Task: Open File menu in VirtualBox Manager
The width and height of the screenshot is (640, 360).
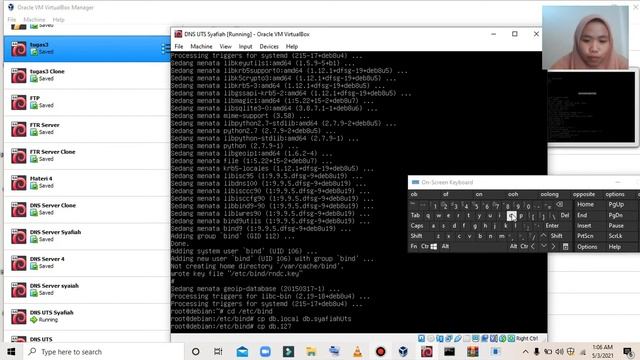Action: point(11,20)
